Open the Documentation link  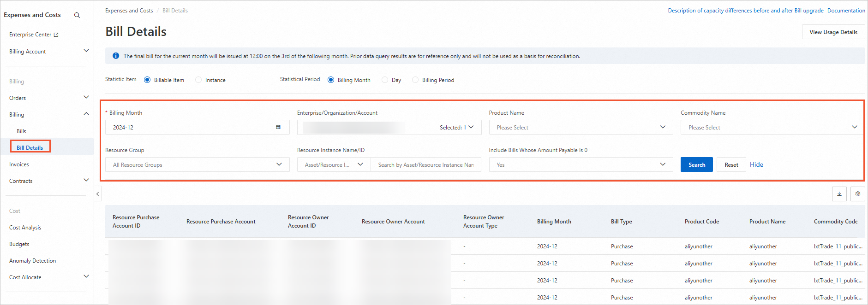(846, 11)
